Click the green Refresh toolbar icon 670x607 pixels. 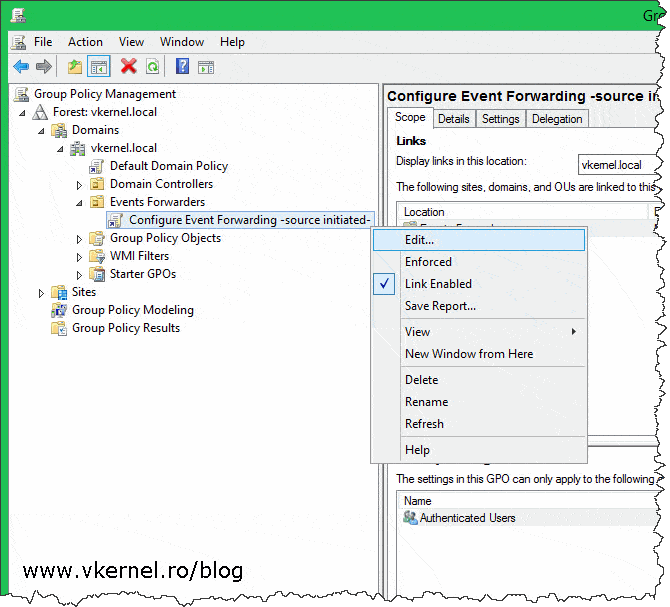point(152,67)
